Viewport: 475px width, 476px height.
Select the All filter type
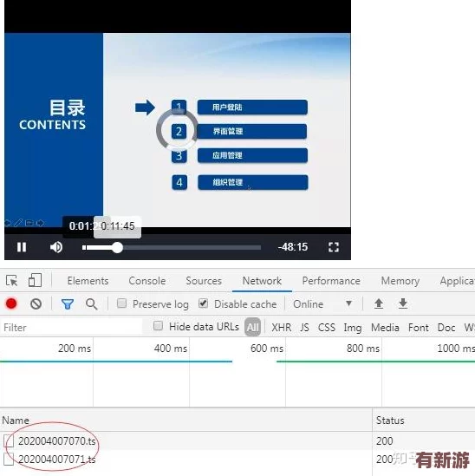click(x=253, y=327)
